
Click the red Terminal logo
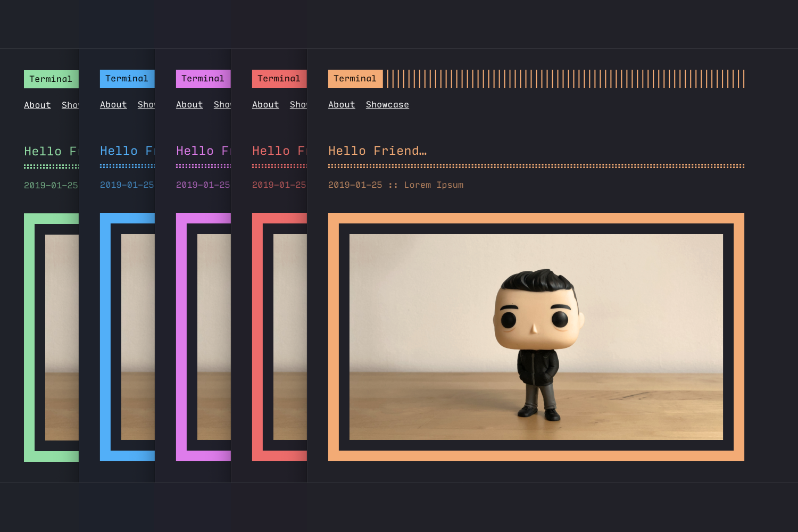click(x=279, y=79)
